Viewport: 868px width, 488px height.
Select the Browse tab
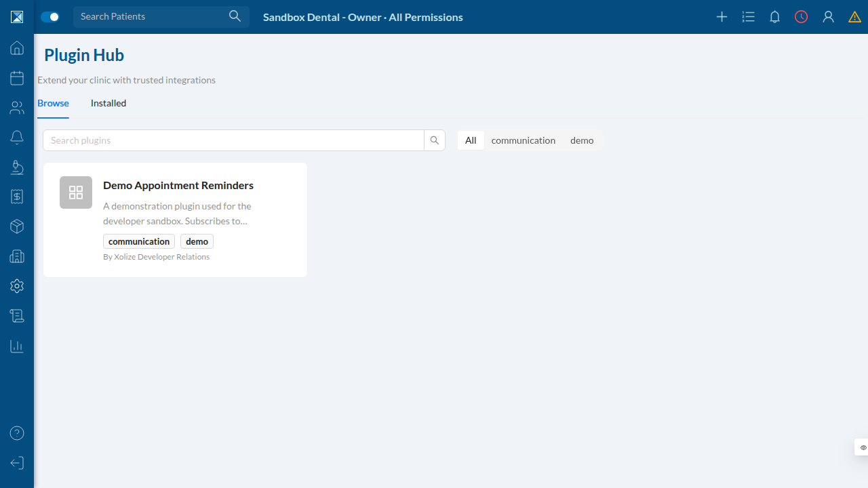(x=53, y=103)
